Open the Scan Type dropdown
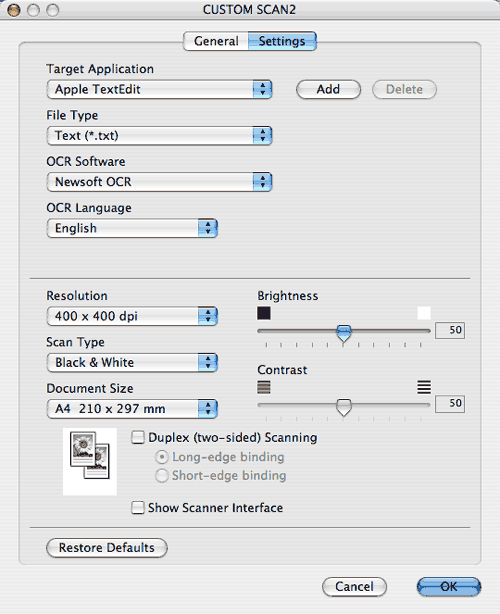 132,362
